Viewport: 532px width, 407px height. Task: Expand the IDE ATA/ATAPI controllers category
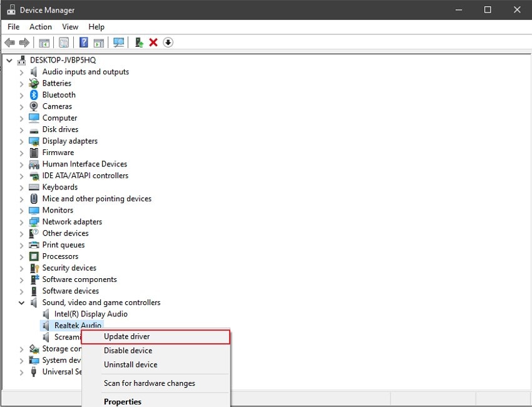click(21, 176)
